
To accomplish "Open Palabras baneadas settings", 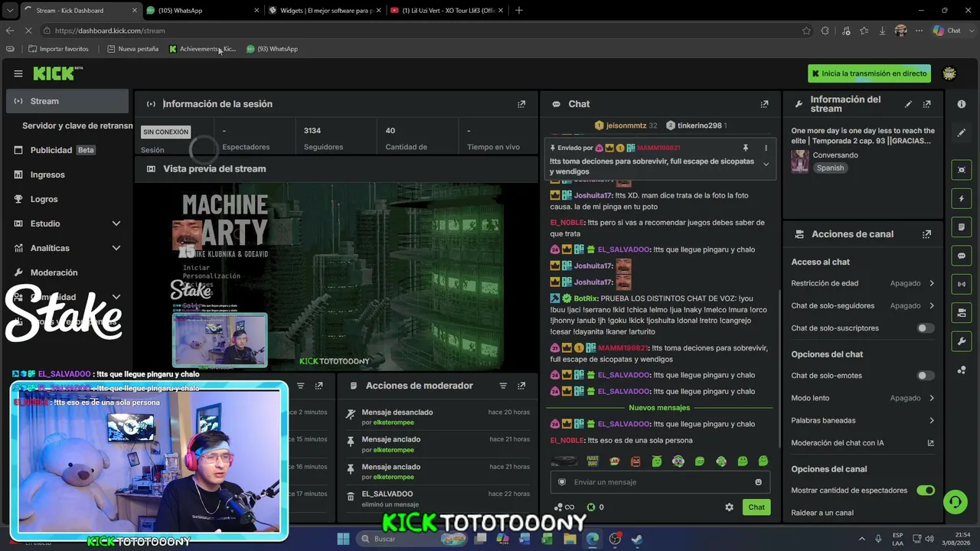I will tap(863, 420).
